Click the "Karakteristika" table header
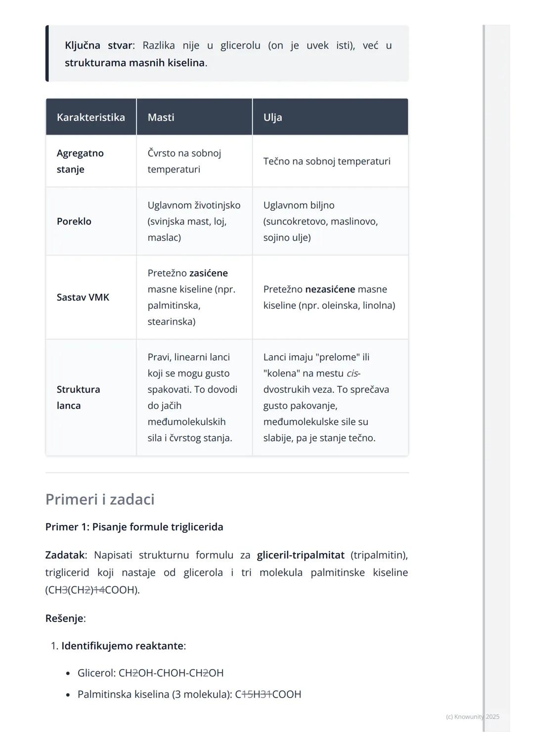Viewport: 534px width, 756px height. [x=91, y=117]
